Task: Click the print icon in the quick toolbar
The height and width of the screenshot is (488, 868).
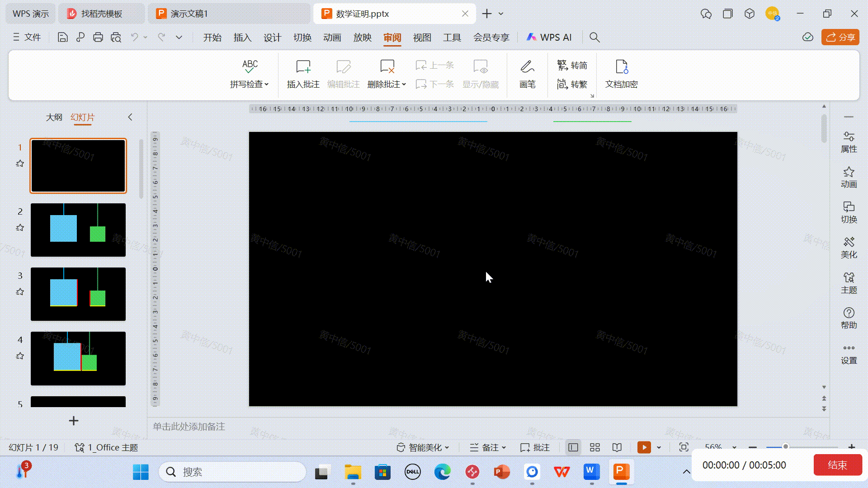Action: click(98, 38)
